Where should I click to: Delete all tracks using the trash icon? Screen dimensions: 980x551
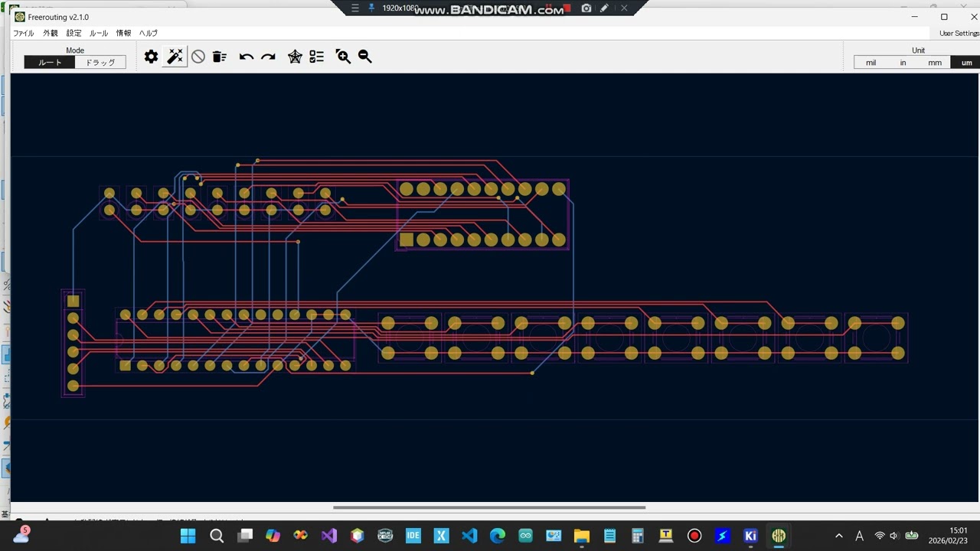point(220,57)
